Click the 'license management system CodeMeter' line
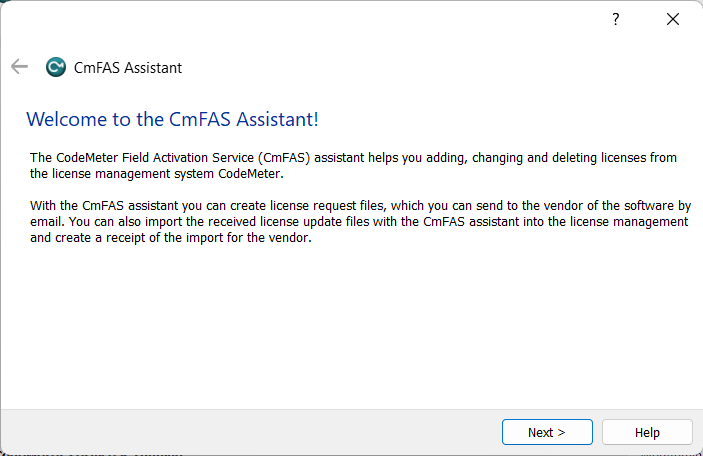703x456 pixels. 157,173
